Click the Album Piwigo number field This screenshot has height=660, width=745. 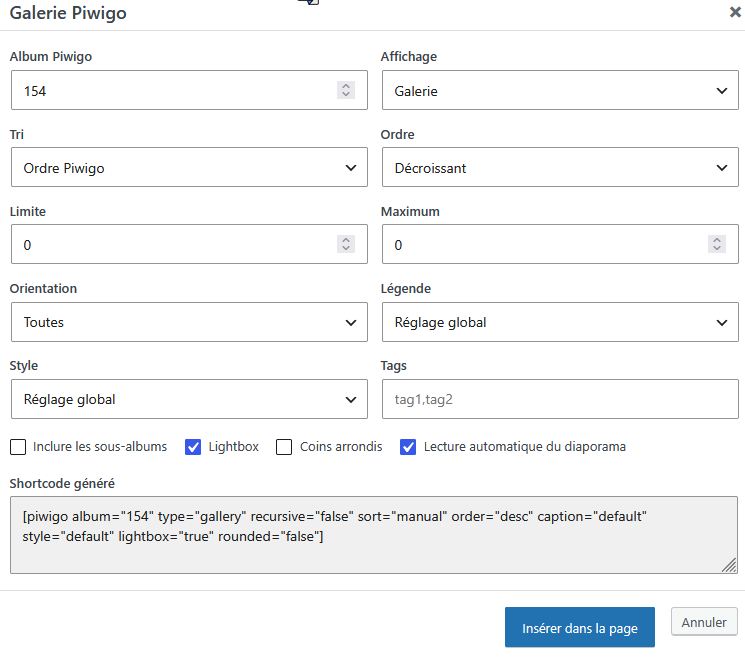(x=189, y=90)
